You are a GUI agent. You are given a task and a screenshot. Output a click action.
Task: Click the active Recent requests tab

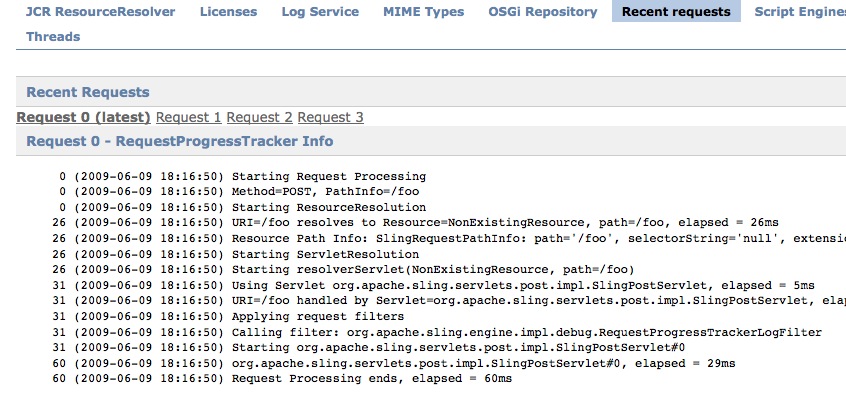click(676, 12)
